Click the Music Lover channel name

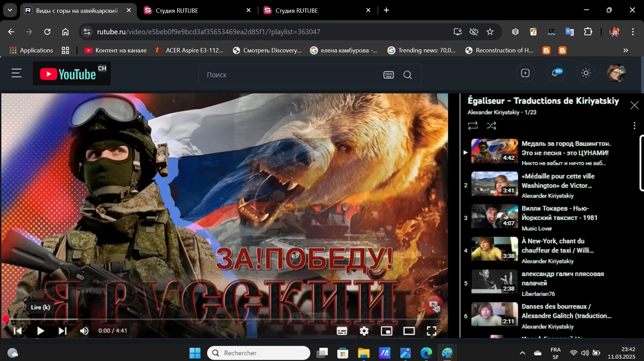[537, 228]
